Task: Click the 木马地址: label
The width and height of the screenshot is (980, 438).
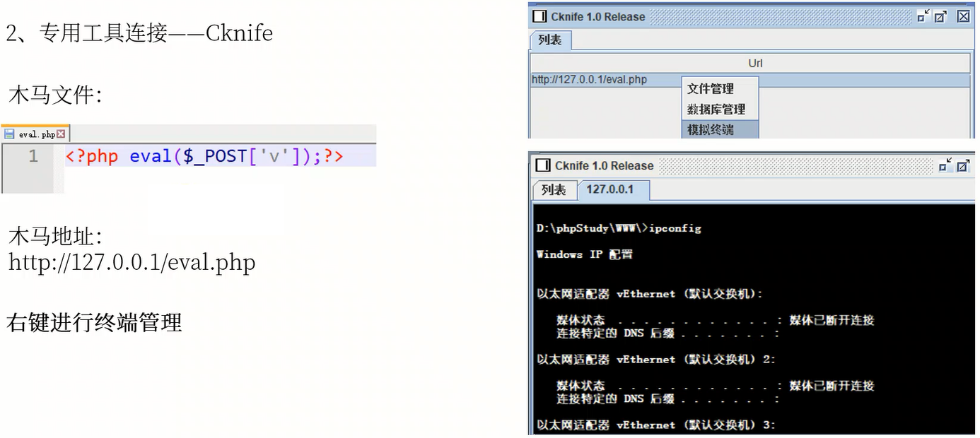Action: pyautogui.click(x=55, y=236)
